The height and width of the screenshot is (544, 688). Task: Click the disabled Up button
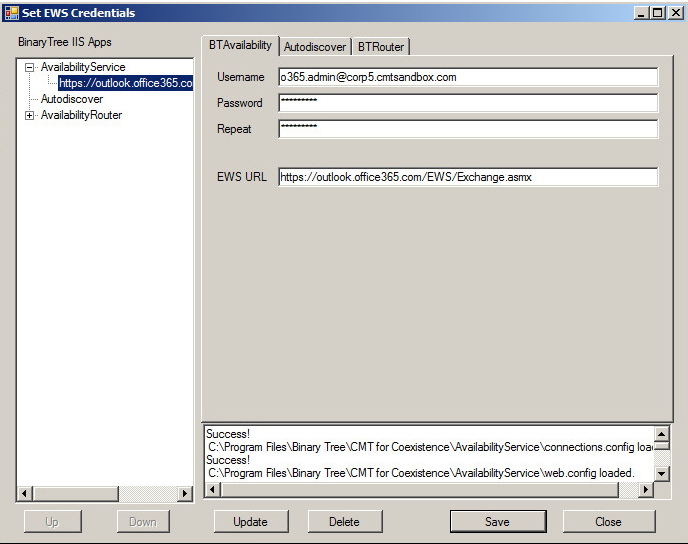pyautogui.click(x=53, y=522)
